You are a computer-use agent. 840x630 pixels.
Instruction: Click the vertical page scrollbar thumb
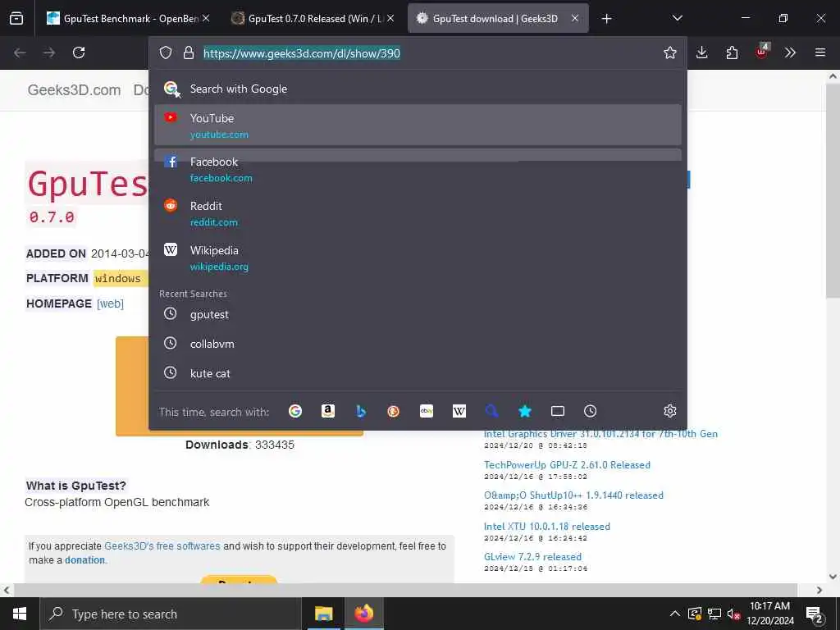[833, 190]
